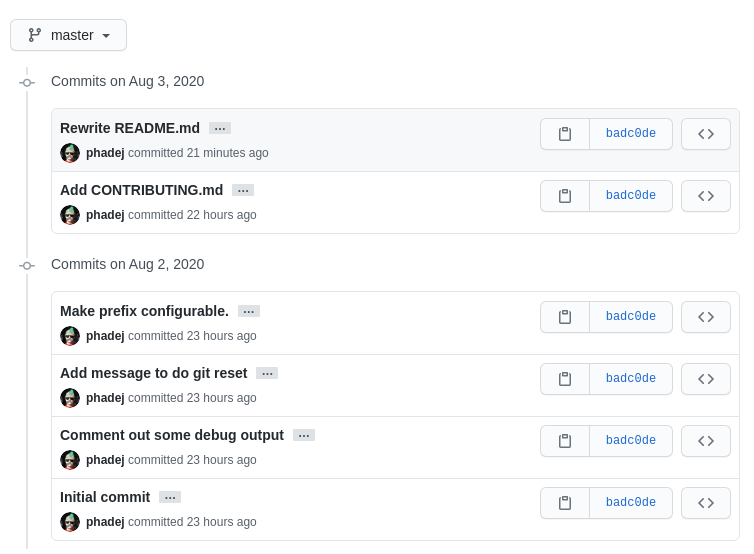Screen dimensions: 754x554
Task: Browse repository at Add message commit
Action: [x=706, y=379]
